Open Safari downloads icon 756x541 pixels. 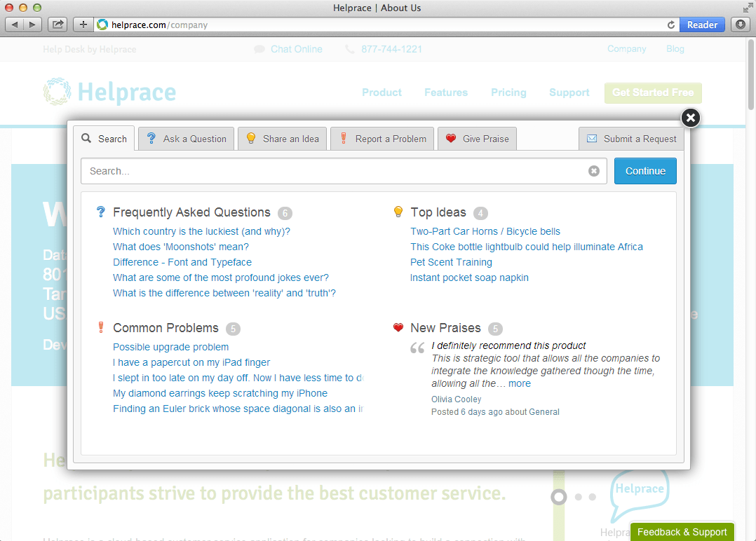point(740,25)
